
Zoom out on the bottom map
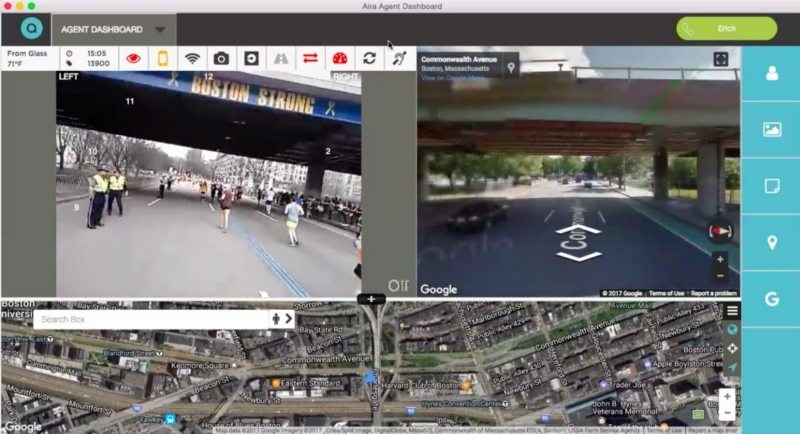727,413
